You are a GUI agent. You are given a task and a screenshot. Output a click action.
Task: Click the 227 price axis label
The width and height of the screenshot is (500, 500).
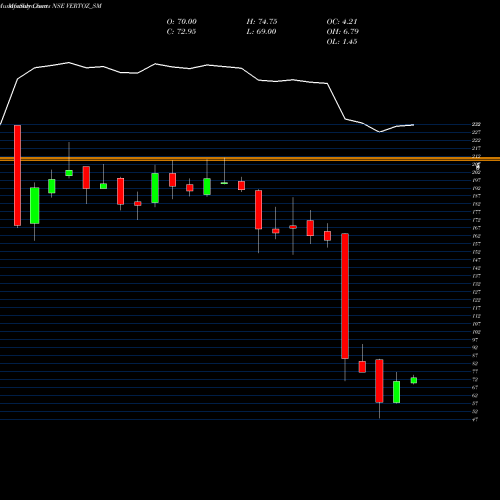pos(476,132)
